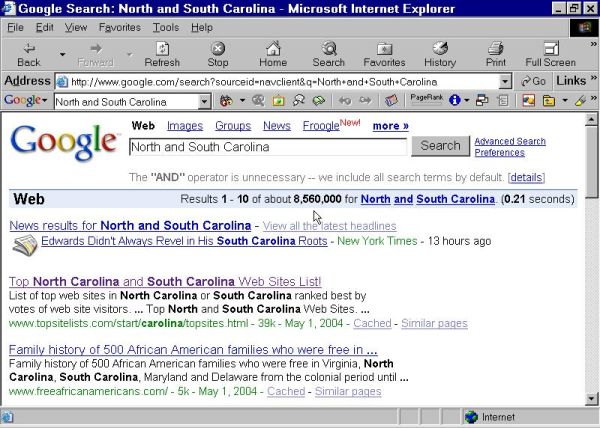Click the more » link

[391, 126]
